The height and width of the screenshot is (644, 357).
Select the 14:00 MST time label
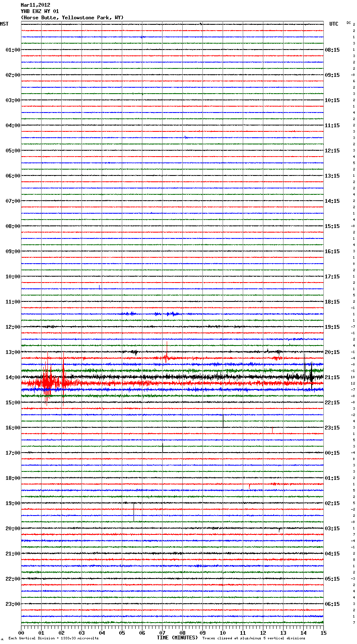(x=13, y=377)
